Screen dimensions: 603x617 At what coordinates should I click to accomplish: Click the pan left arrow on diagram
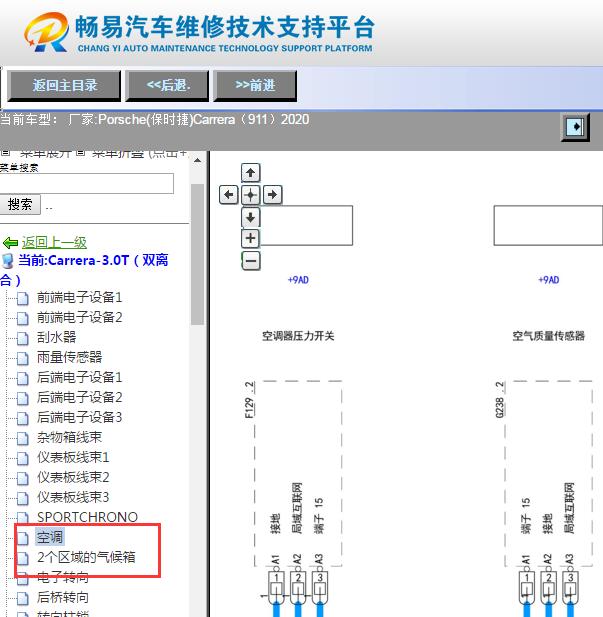(x=229, y=194)
